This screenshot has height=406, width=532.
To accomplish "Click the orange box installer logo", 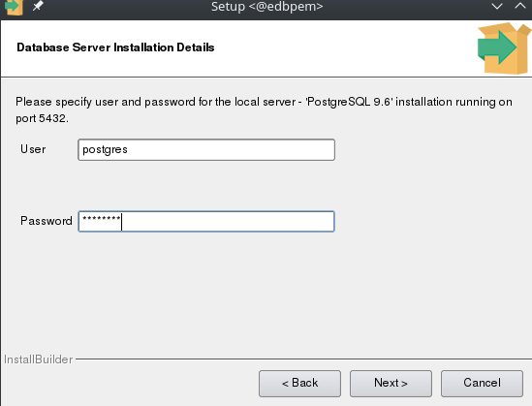I will pos(504,48).
